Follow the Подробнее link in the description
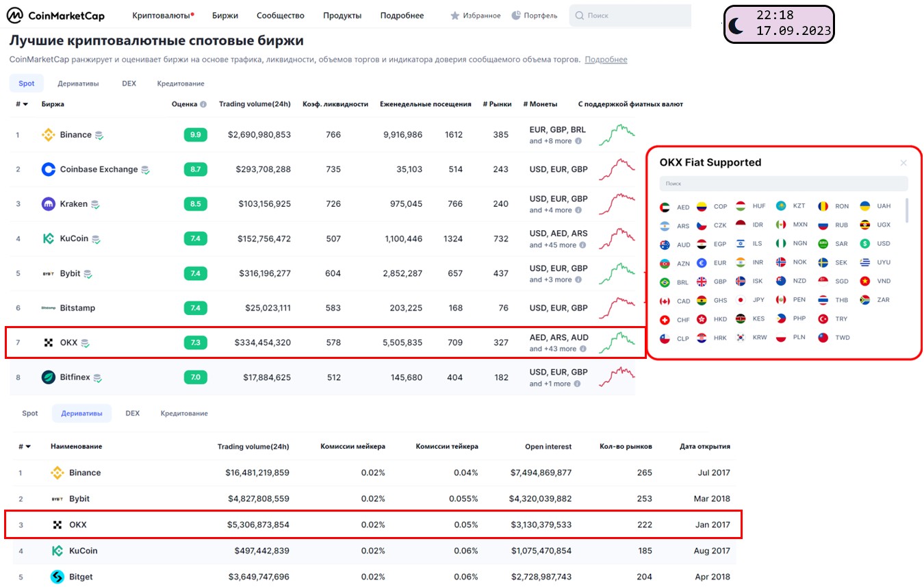 606,60
